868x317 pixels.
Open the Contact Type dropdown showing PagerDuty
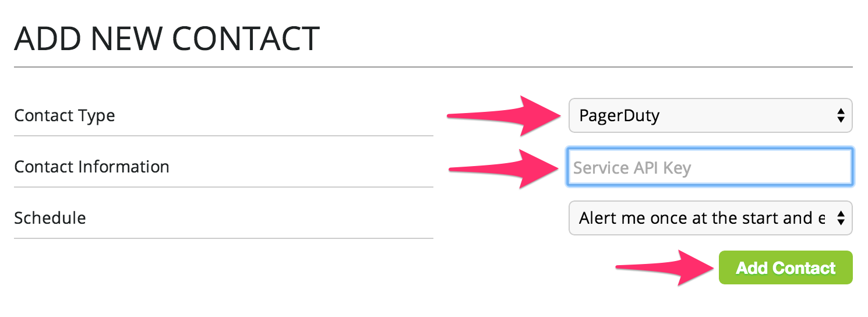point(710,115)
